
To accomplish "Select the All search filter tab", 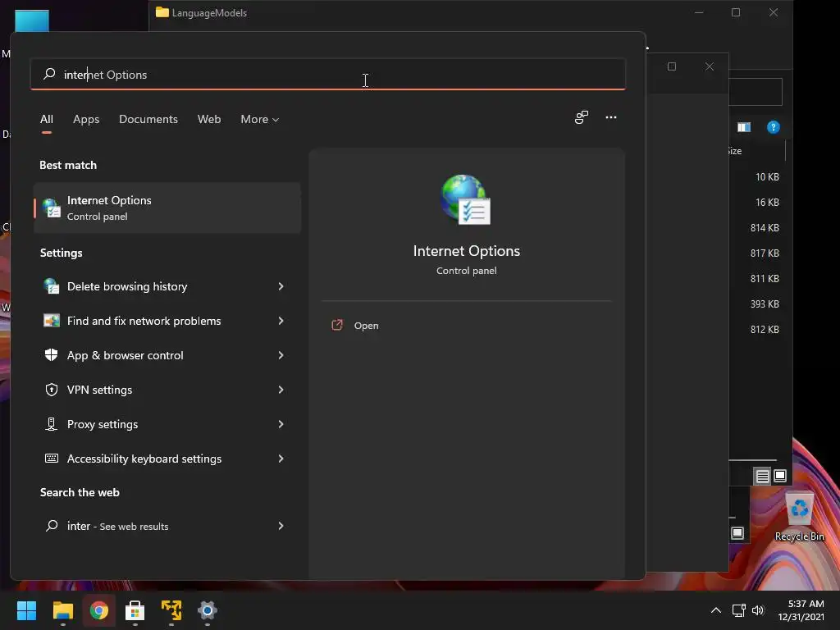I will (x=47, y=119).
